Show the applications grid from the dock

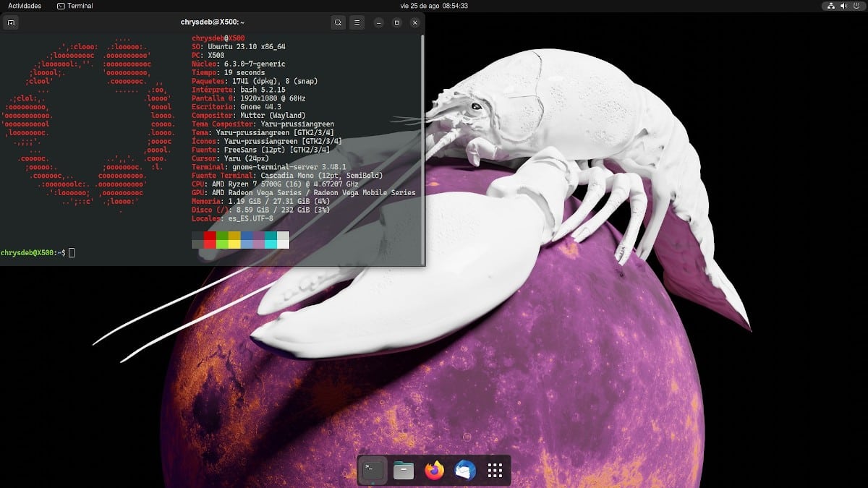(495, 471)
